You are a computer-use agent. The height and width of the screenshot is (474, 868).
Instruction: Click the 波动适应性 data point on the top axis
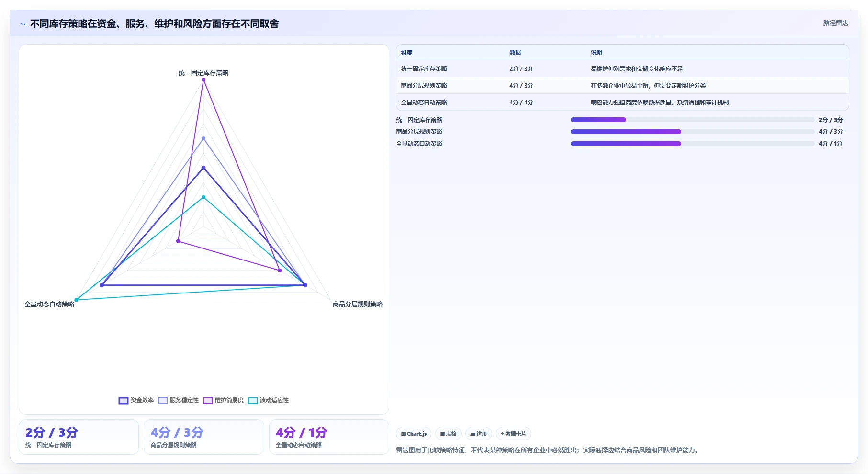(x=203, y=197)
